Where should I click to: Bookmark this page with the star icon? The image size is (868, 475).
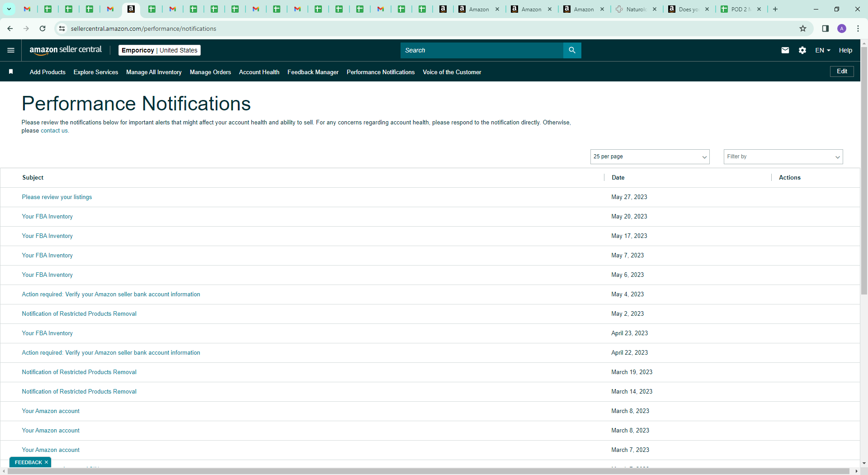click(803, 28)
